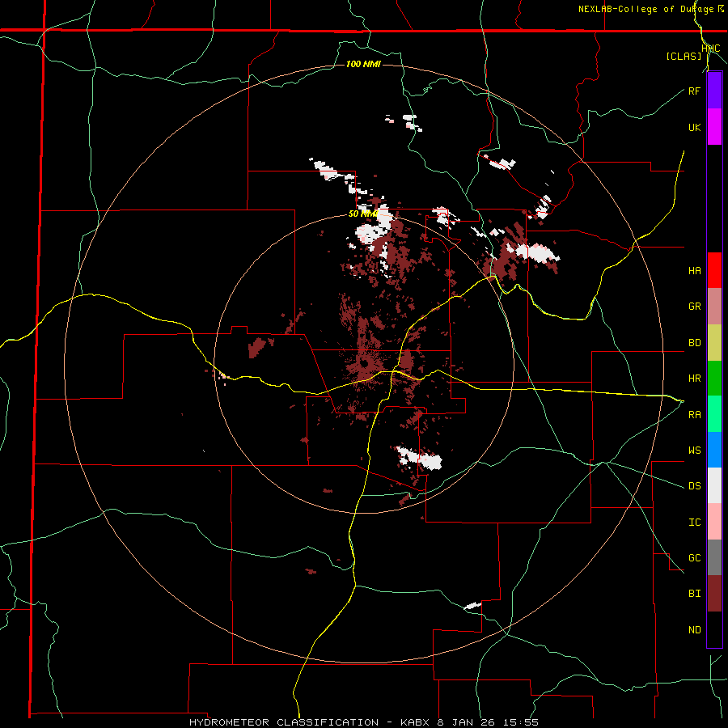The width and height of the screenshot is (728, 728).
Task: Click the HA legend label
Action: pos(694,271)
